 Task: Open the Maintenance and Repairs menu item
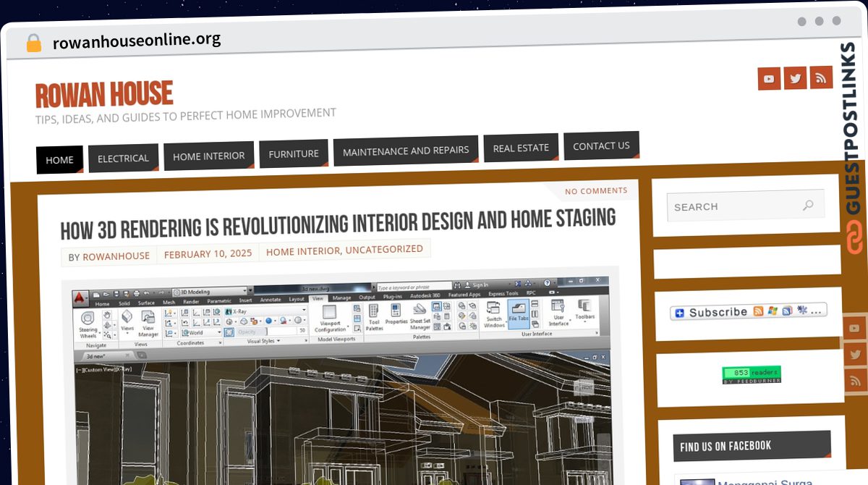click(x=406, y=151)
